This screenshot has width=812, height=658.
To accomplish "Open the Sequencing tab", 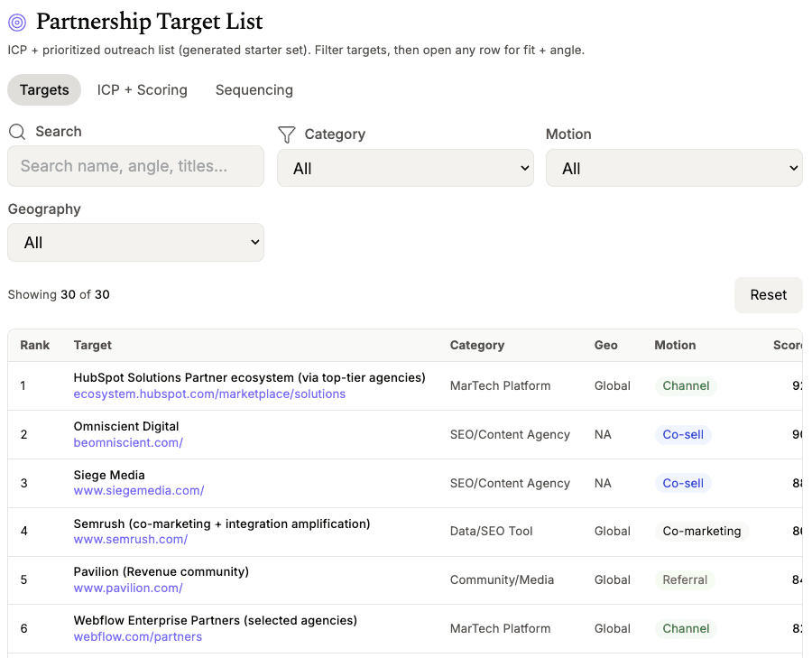I will [254, 90].
